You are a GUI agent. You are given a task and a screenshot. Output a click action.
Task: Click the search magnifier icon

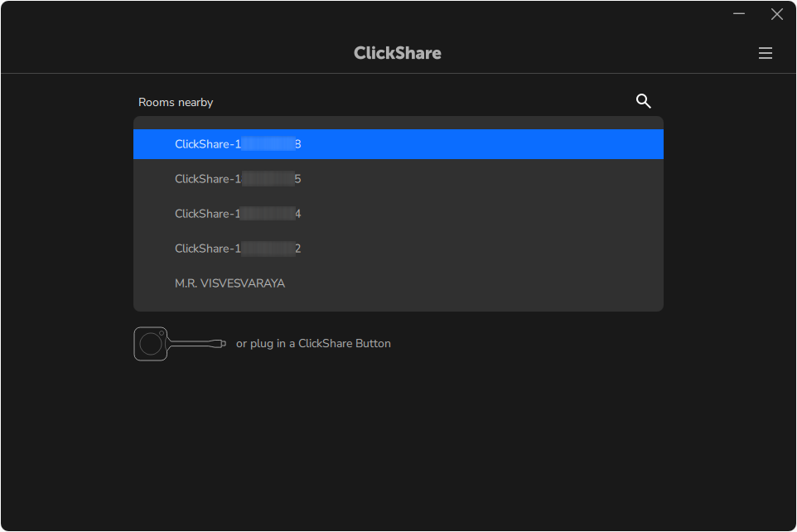pos(643,101)
